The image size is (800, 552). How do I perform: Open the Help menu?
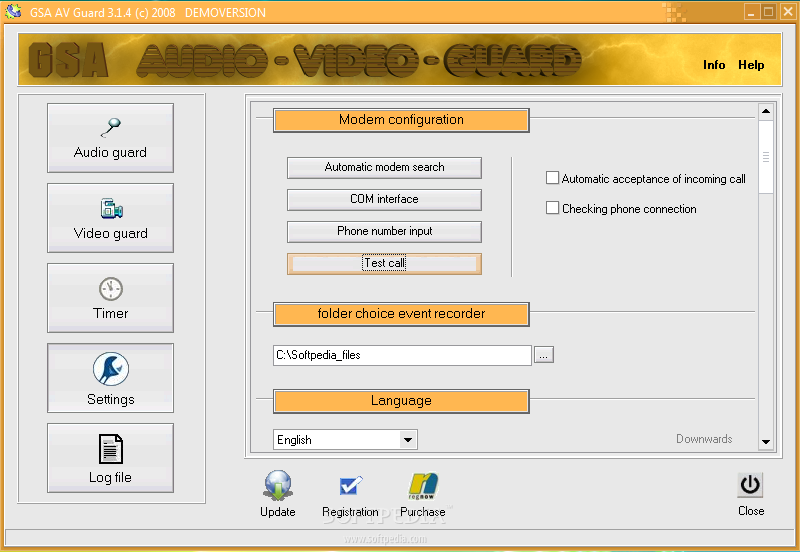pyautogui.click(x=751, y=65)
